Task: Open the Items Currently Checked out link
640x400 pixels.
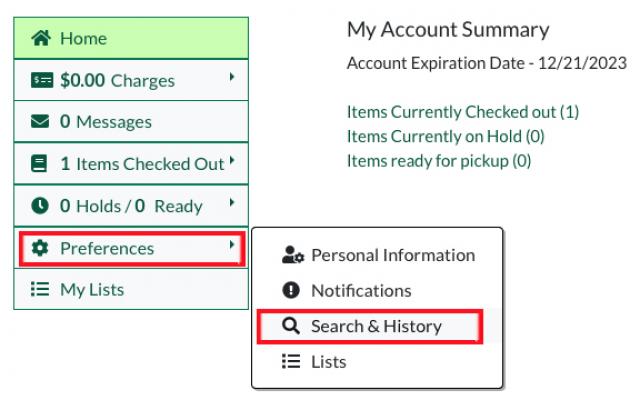Action: (462, 112)
